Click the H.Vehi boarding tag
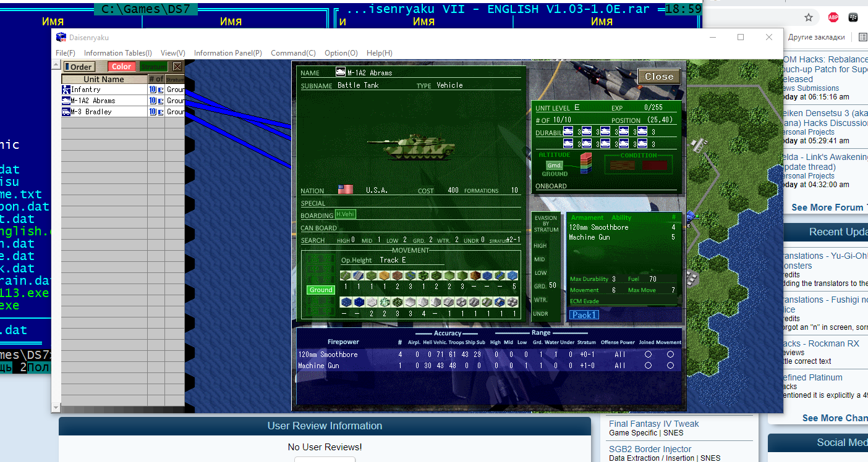The width and height of the screenshot is (868, 462). click(346, 214)
